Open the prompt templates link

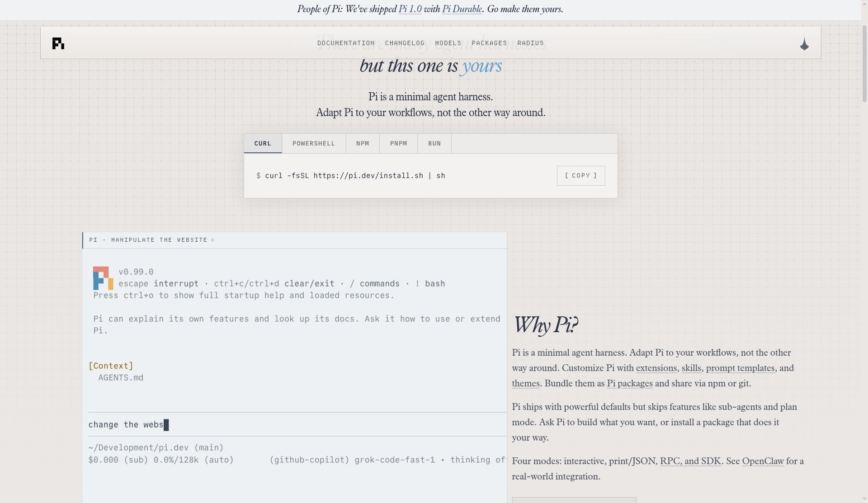[x=740, y=368]
